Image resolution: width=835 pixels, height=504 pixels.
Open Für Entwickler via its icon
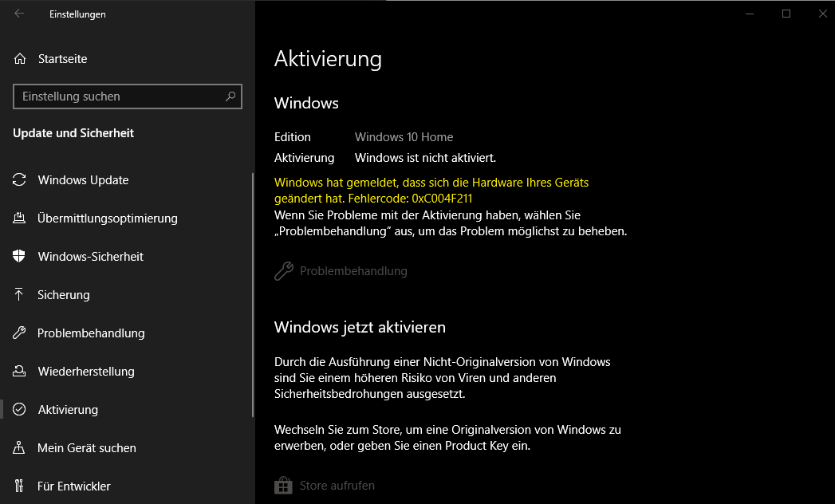[19, 486]
